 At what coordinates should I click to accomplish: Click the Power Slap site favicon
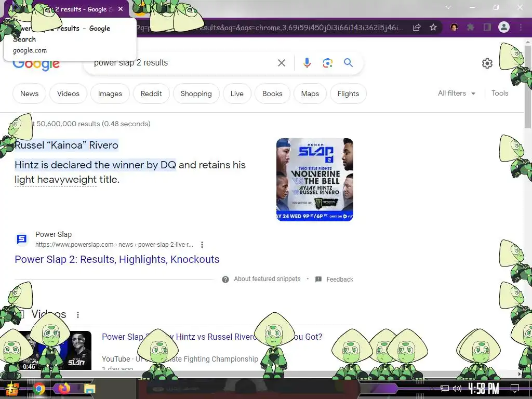22,239
